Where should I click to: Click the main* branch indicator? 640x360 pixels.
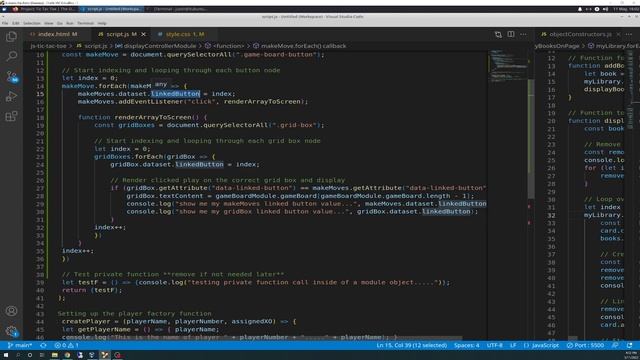[x=20, y=345]
